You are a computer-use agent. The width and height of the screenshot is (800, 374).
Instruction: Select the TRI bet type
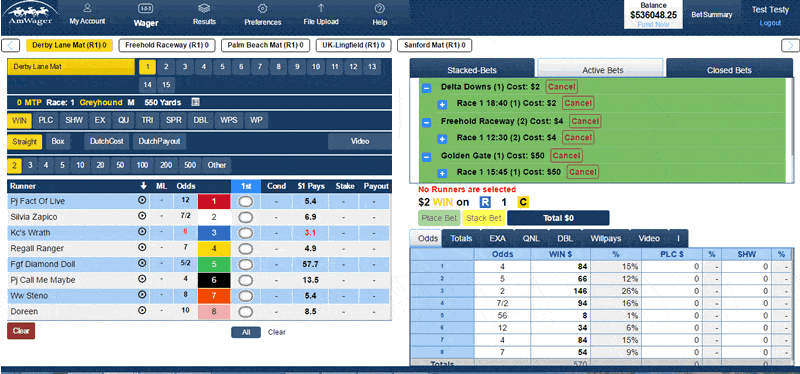coord(147,121)
